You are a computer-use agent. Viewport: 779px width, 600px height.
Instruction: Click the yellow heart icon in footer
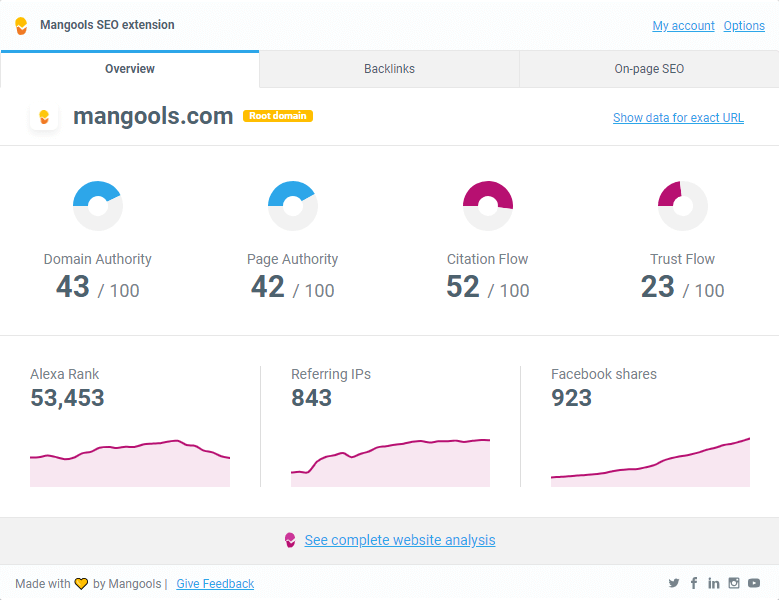[x=81, y=584]
